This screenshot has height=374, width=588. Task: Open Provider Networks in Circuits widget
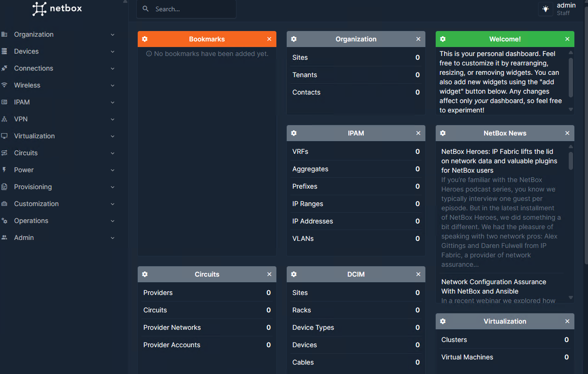click(x=207, y=327)
